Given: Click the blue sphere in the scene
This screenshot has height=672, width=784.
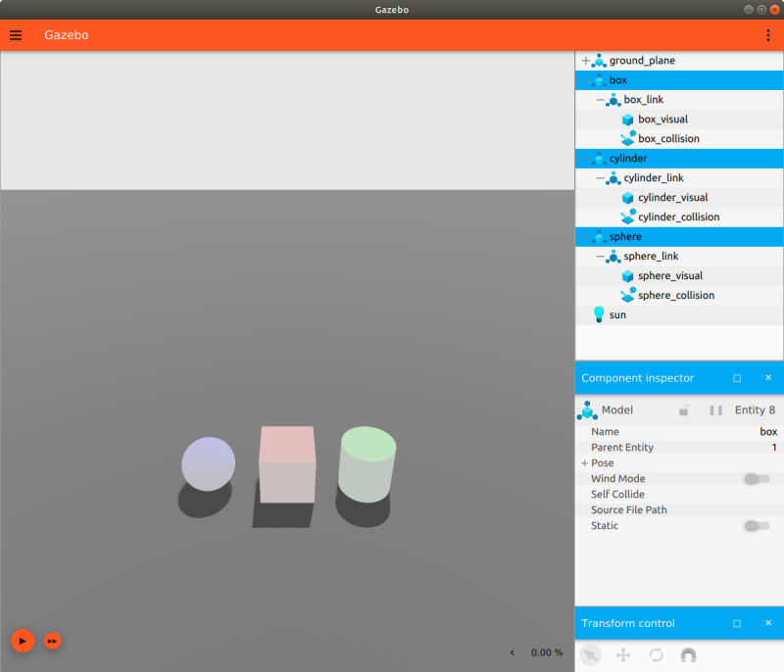Looking at the screenshot, I should click(x=208, y=463).
